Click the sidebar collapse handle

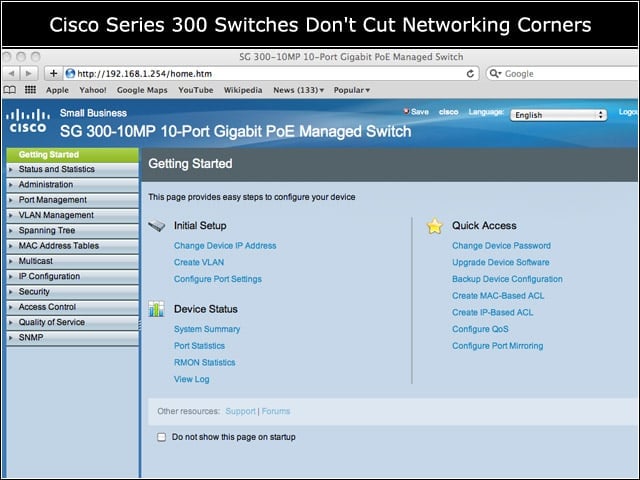pos(140,325)
